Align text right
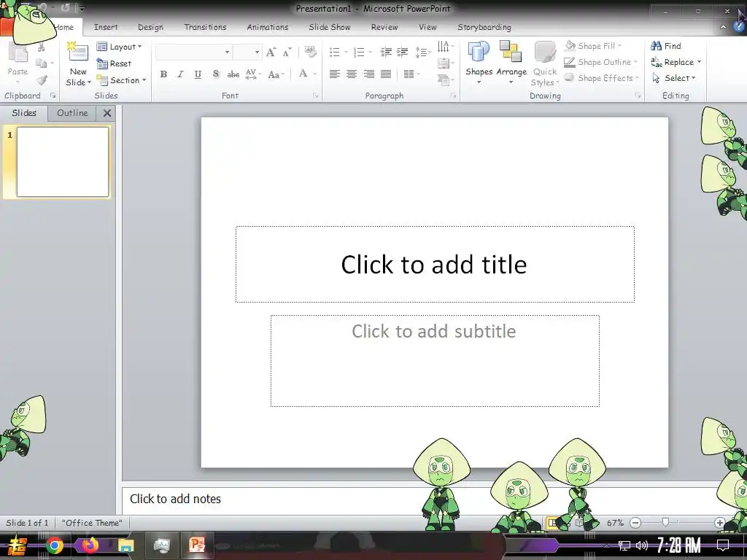The width and height of the screenshot is (747, 560). (368, 74)
